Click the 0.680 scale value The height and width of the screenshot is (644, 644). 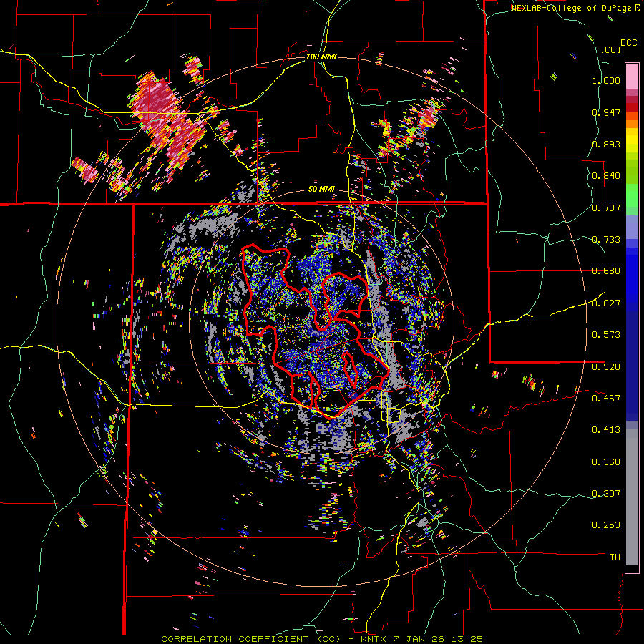pos(606,271)
